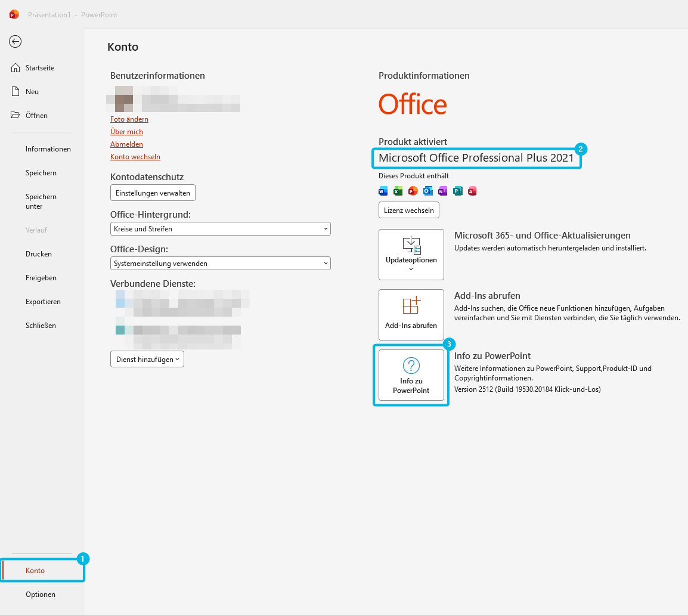
Task: Click the OneNote app icon
Action: tap(443, 191)
